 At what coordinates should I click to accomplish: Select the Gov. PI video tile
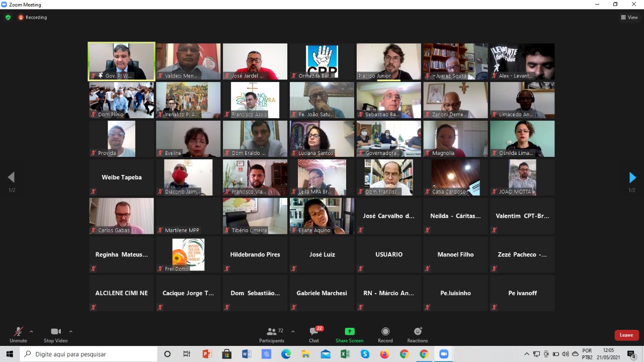(x=121, y=61)
